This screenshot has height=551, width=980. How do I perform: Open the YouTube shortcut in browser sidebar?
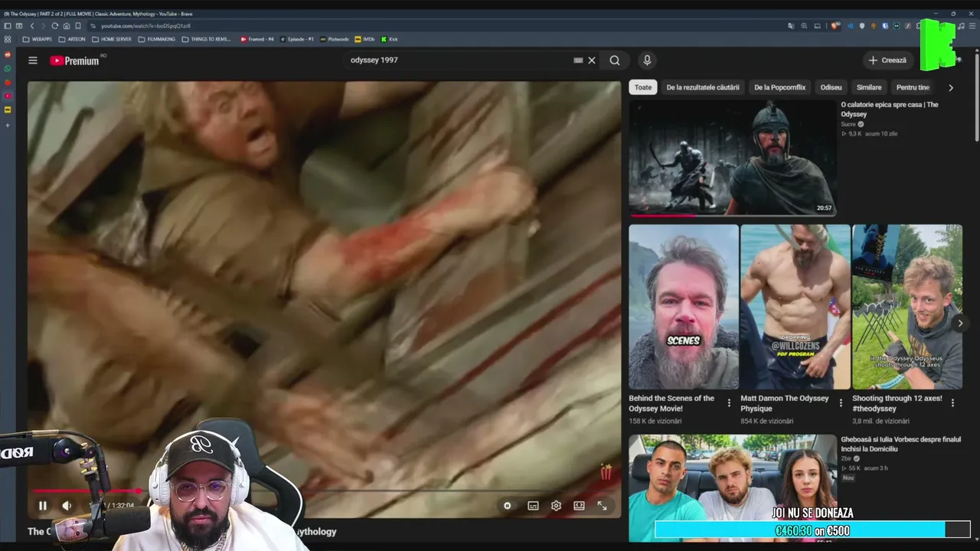8,96
